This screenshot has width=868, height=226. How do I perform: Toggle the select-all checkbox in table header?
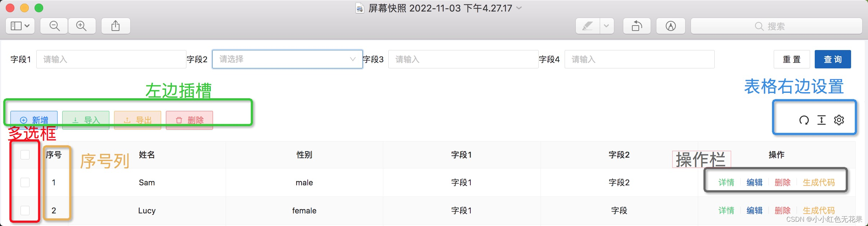click(x=25, y=154)
